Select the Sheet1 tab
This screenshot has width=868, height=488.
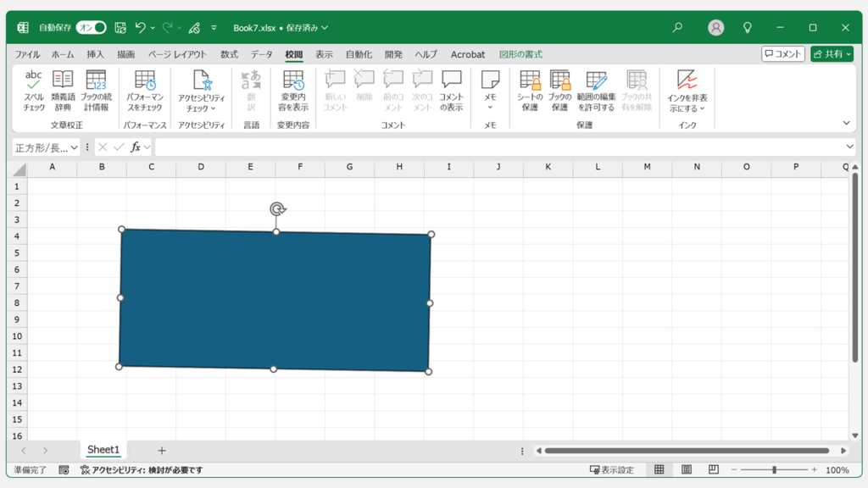tap(103, 450)
